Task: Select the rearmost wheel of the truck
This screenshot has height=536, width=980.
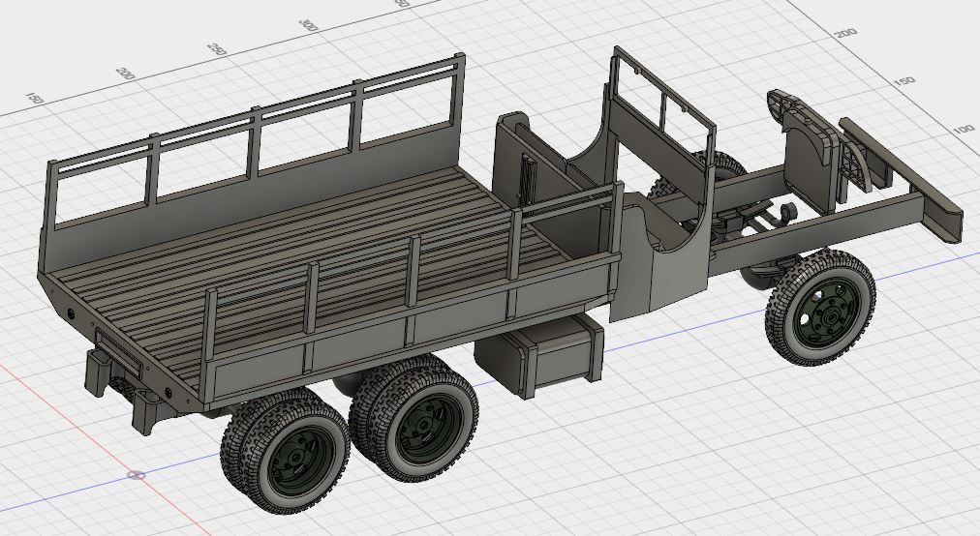Action: click(286, 453)
